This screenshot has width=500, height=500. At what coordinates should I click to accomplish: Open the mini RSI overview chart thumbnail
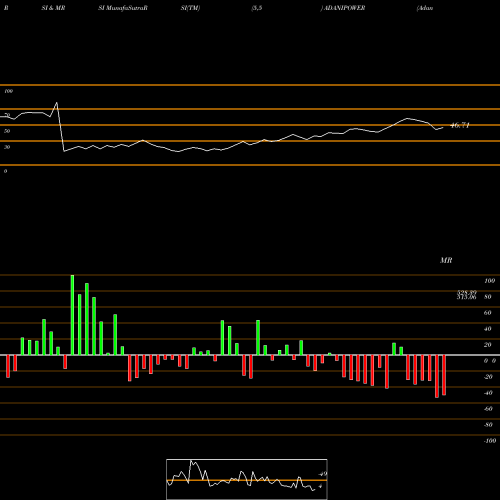(247, 479)
